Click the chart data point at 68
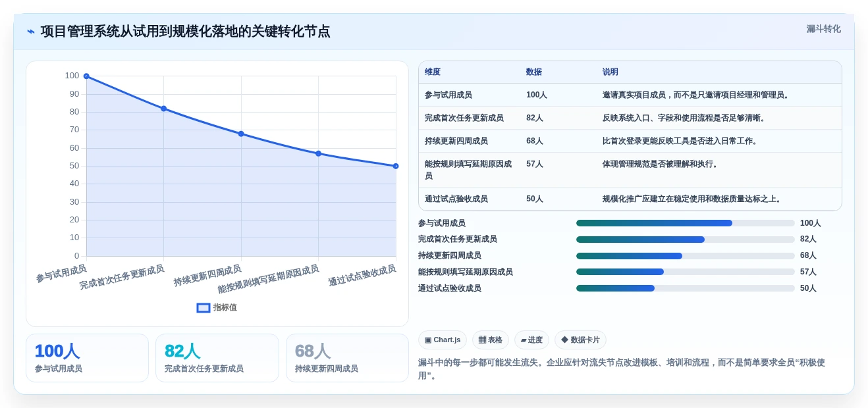 tap(241, 134)
